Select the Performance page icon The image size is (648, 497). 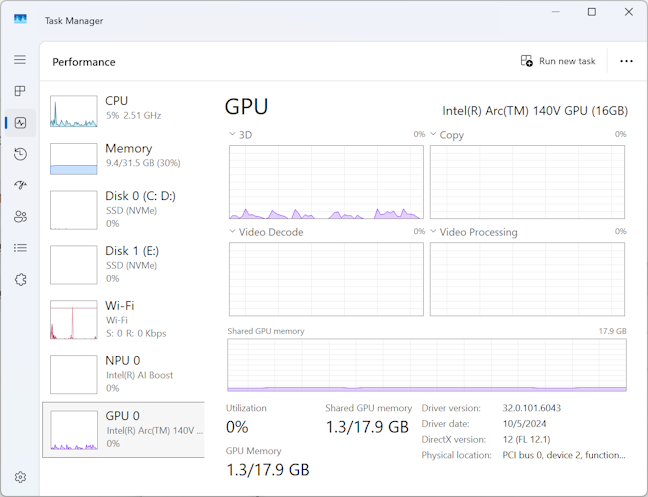pyautogui.click(x=20, y=123)
